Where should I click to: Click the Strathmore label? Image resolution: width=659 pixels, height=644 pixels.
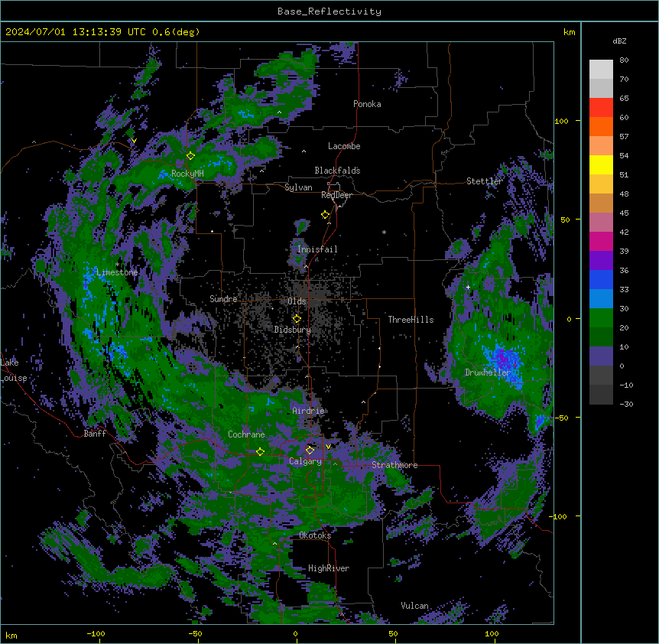(x=394, y=465)
